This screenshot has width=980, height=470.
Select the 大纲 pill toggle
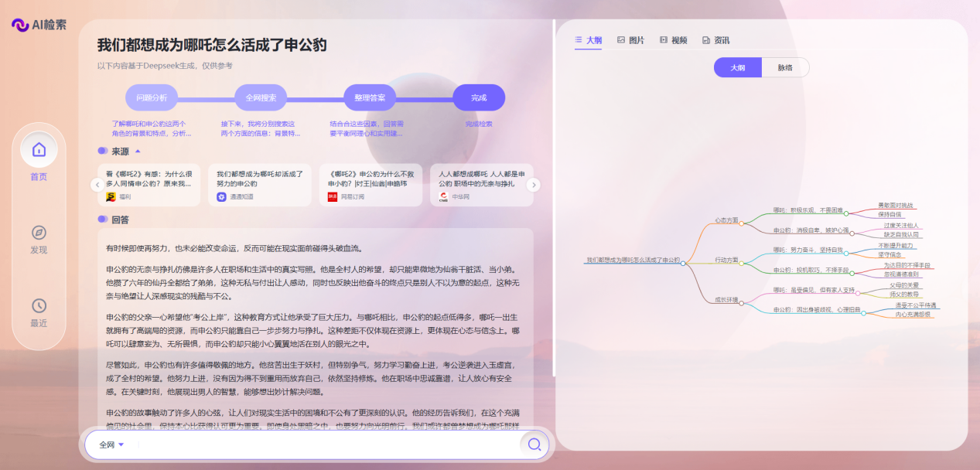pyautogui.click(x=738, y=67)
